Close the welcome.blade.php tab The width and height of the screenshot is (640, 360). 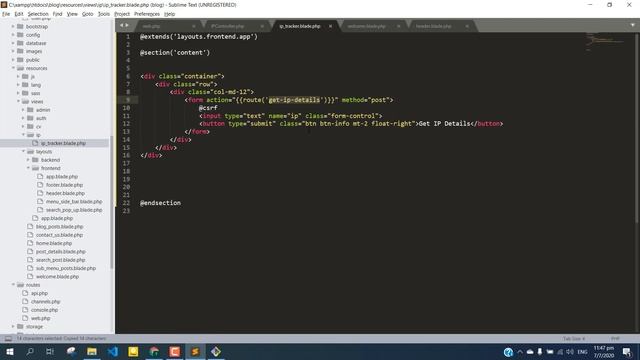click(x=398, y=26)
